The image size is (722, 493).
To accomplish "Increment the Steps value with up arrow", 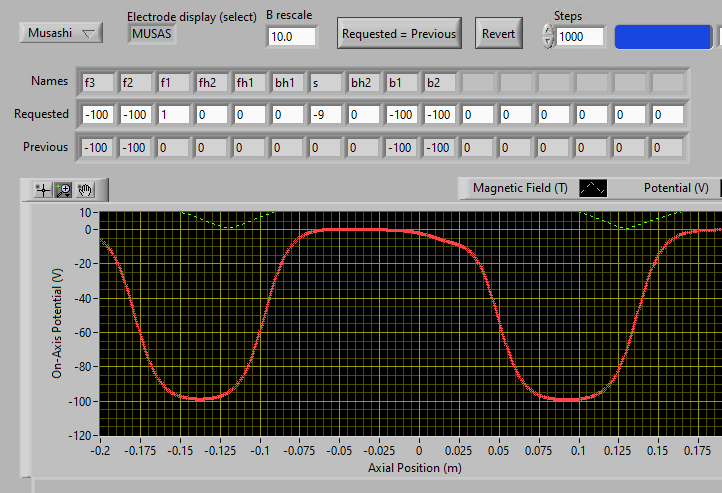I will coord(547,29).
